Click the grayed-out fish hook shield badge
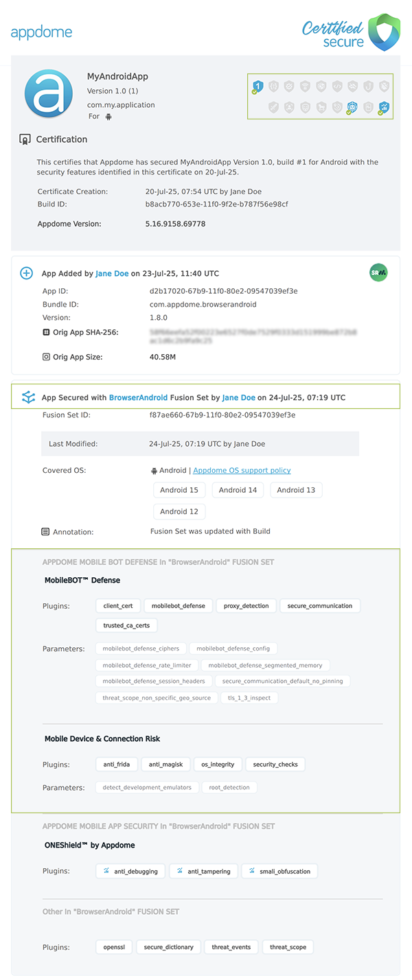 click(368, 86)
